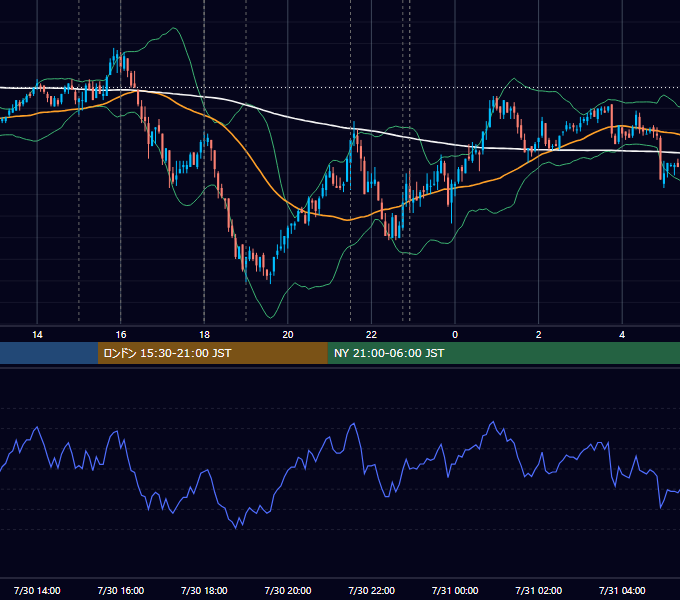Click the 20 hour axis label

(288, 335)
